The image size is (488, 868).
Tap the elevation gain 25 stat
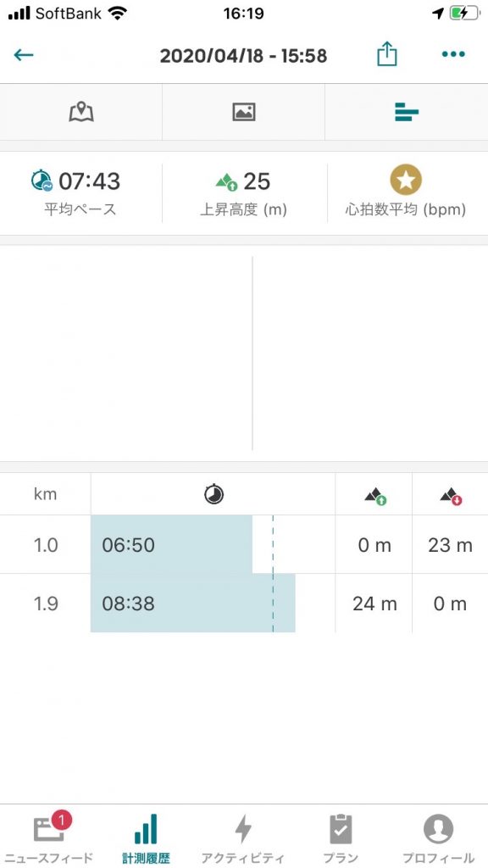click(243, 192)
